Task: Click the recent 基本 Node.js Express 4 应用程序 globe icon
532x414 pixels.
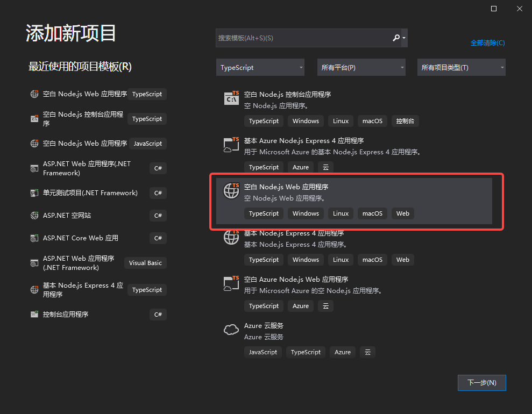Action: (34, 290)
